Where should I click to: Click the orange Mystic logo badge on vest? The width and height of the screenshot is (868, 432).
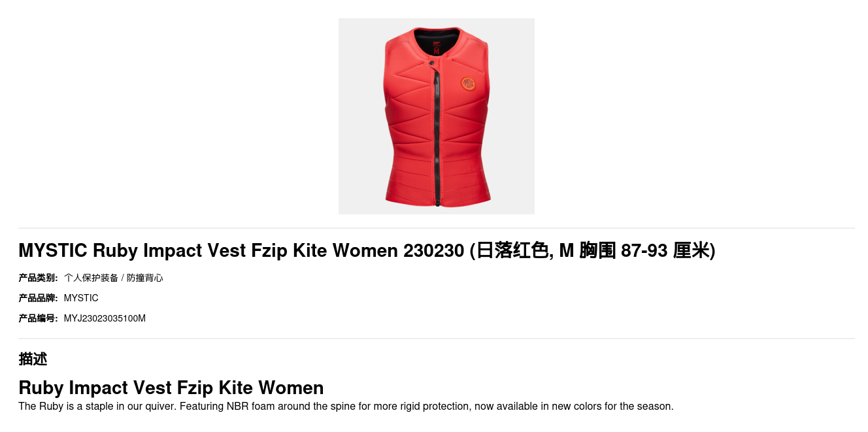[x=468, y=84]
